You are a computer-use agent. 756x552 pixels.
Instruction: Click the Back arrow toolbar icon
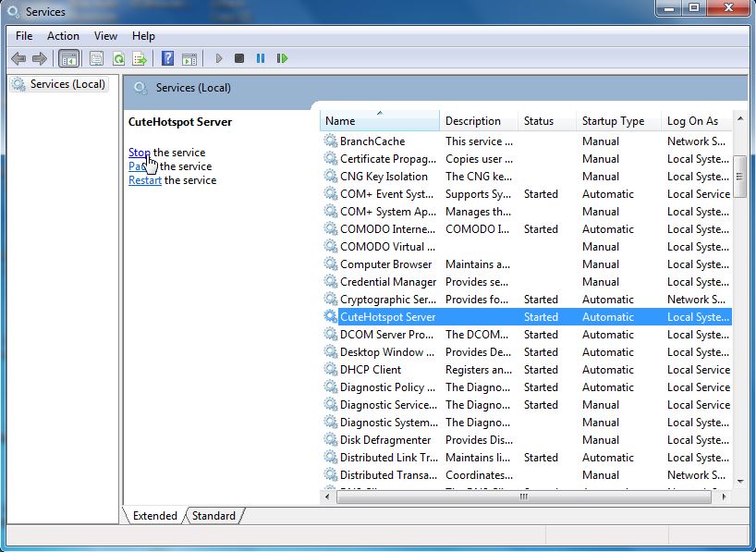(x=18, y=59)
